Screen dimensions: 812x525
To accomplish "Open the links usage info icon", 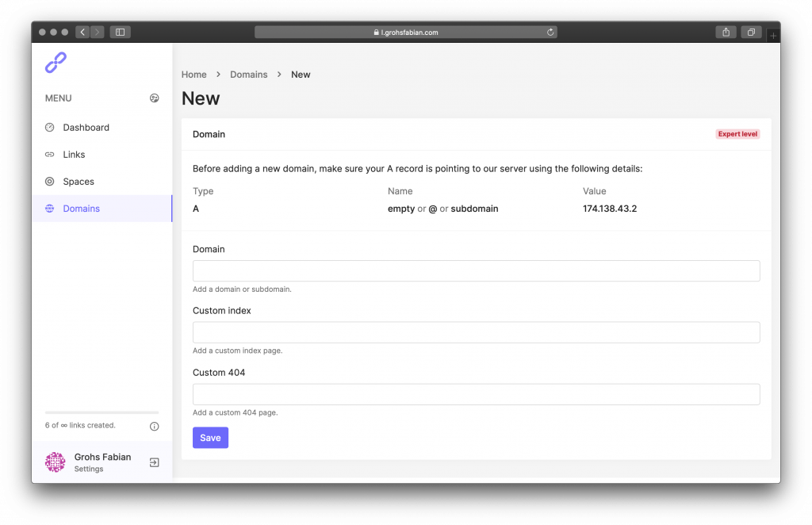I will tap(155, 426).
